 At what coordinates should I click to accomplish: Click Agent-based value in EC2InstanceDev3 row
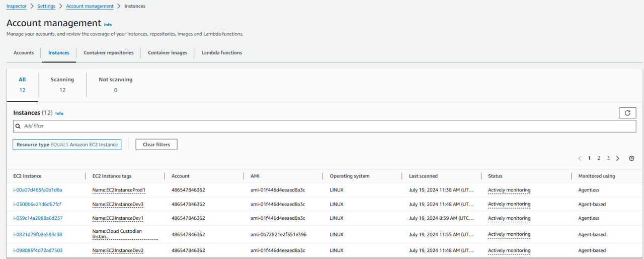(x=592, y=204)
